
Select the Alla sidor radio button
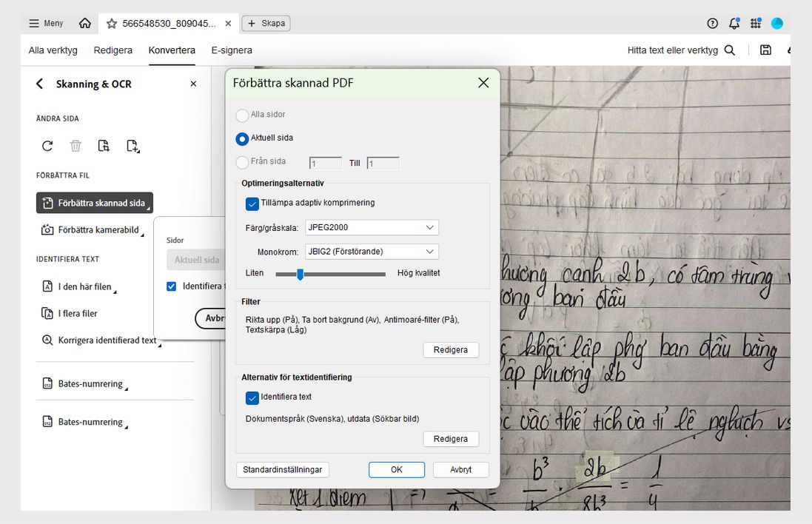(242, 115)
